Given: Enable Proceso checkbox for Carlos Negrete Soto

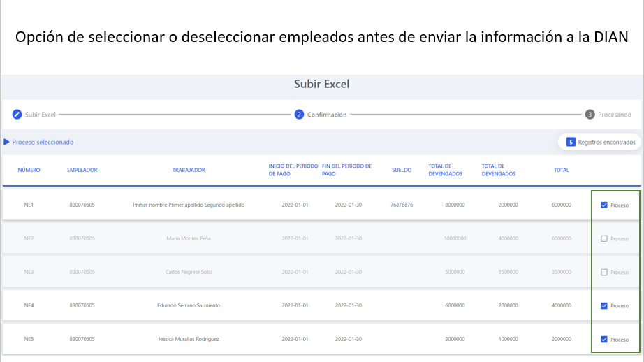Looking at the screenshot, I should point(603,273).
